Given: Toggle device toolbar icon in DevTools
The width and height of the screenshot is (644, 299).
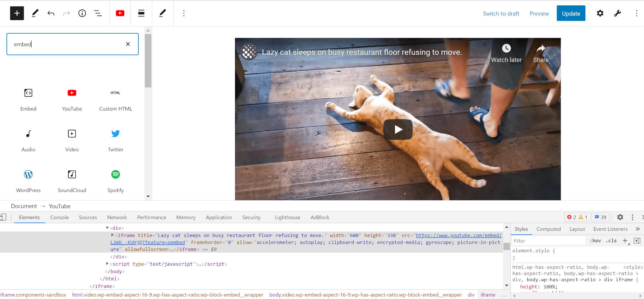Looking at the screenshot, I should pyautogui.click(x=3, y=217).
